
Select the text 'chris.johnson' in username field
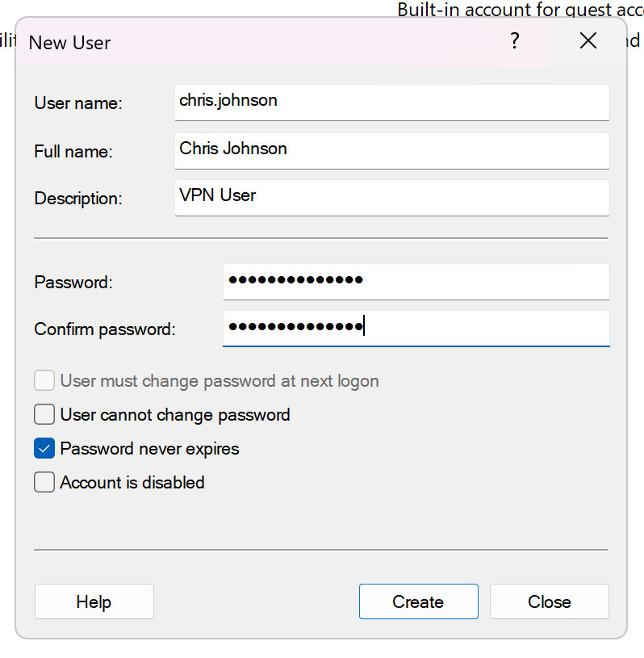point(227,101)
